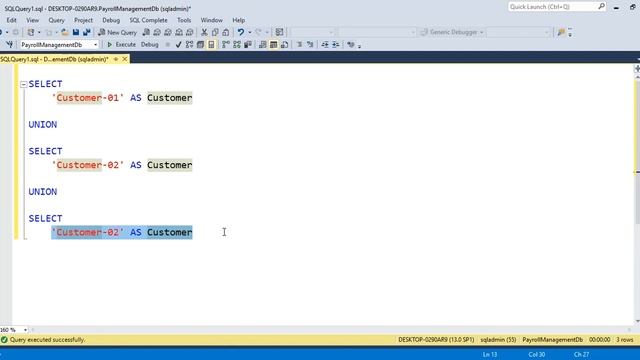Open the PayrollManagementDb database dropdown
640x360 pixels.
96,45
